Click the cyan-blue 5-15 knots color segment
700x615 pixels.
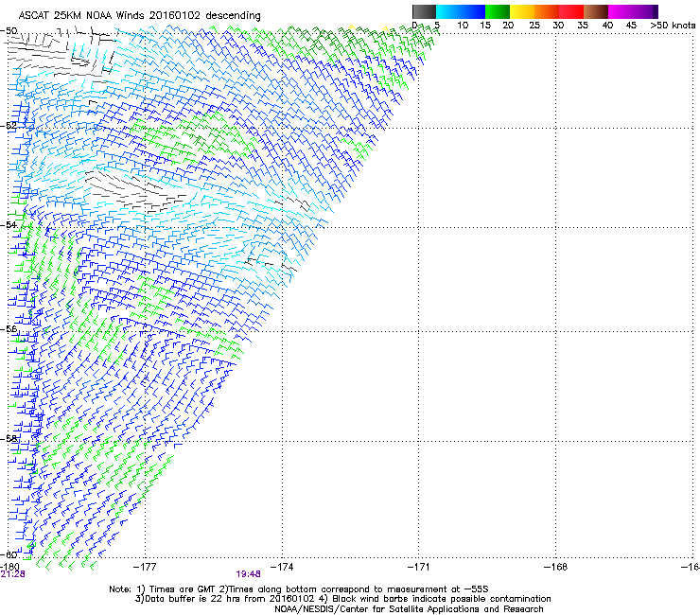pos(461,11)
